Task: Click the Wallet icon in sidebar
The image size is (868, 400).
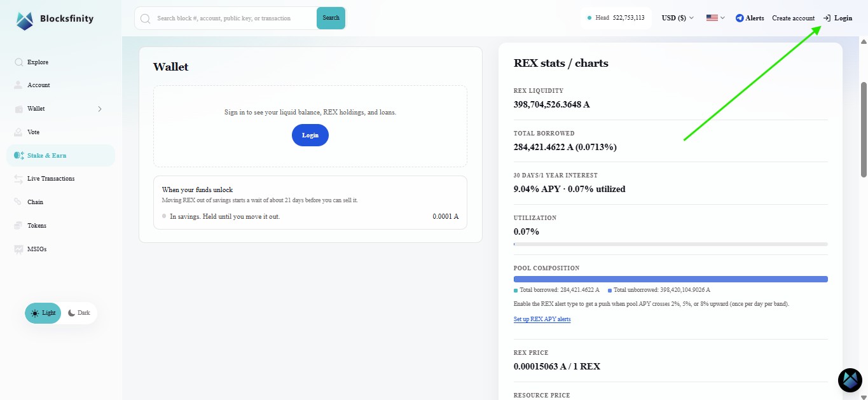Action: coord(18,109)
